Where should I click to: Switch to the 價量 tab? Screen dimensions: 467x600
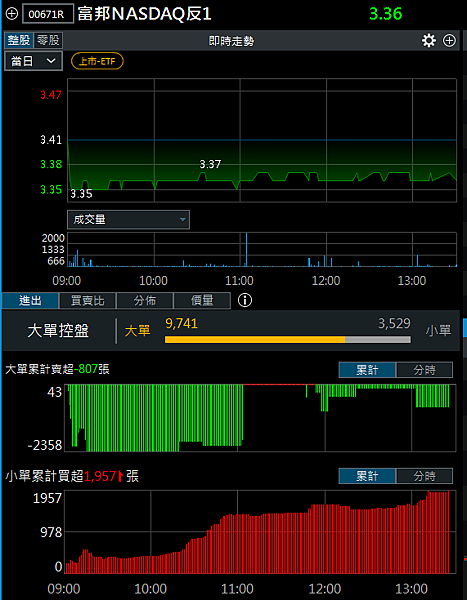(x=202, y=301)
